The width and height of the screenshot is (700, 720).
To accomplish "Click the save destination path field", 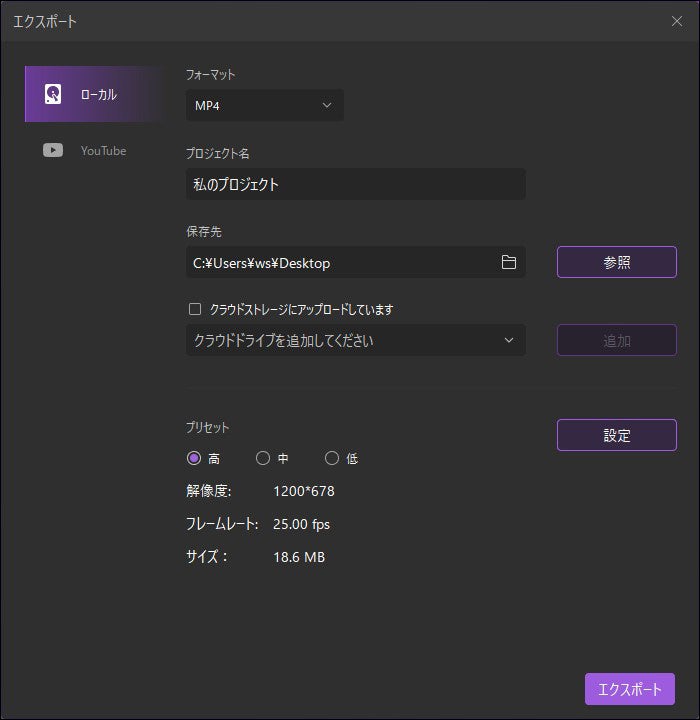I will pyautogui.click(x=340, y=262).
